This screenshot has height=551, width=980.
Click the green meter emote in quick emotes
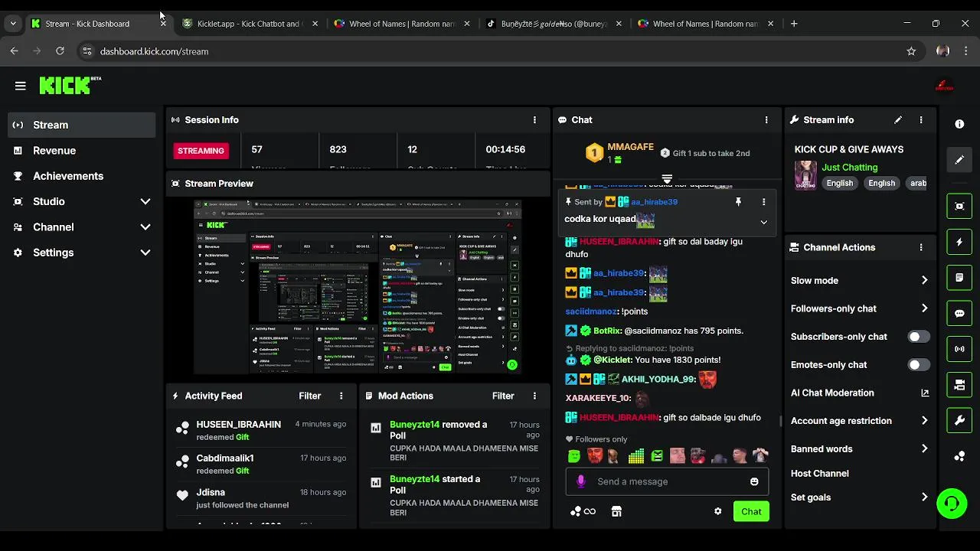tap(636, 456)
